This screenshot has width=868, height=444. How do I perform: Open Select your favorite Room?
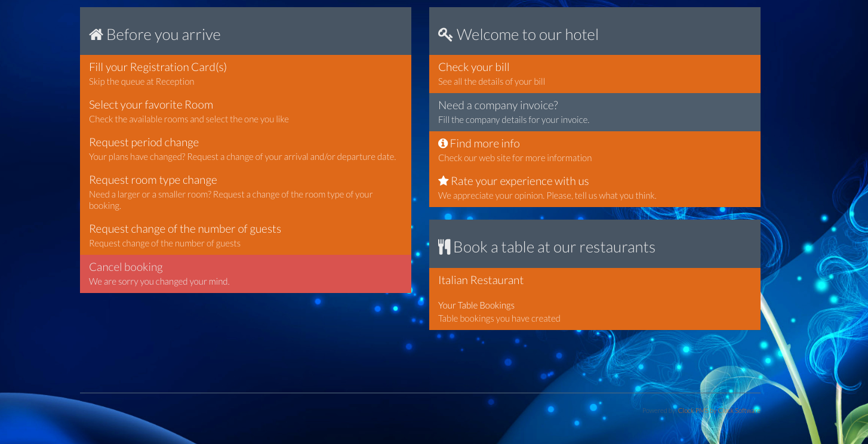coord(245,112)
